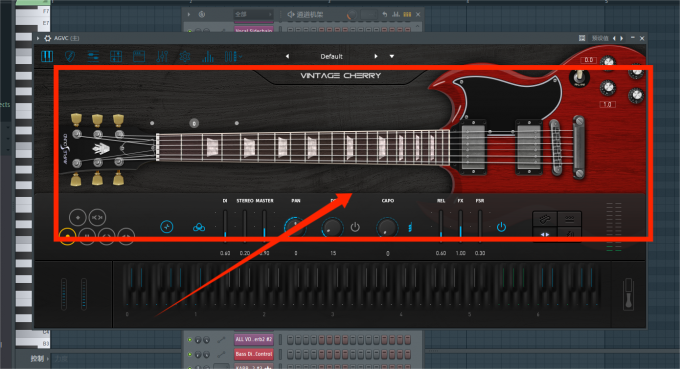Click the undo arrow icon in channel rack header
The width and height of the screenshot is (680, 369).
[385, 14]
